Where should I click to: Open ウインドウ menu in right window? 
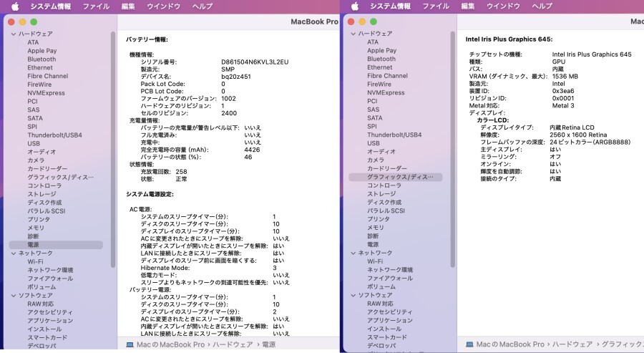pos(503,6)
